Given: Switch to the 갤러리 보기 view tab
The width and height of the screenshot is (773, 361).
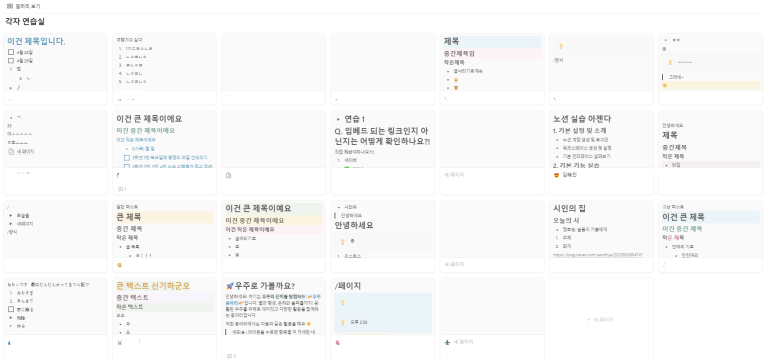Looking at the screenshot, I should [x=23, y=6].
